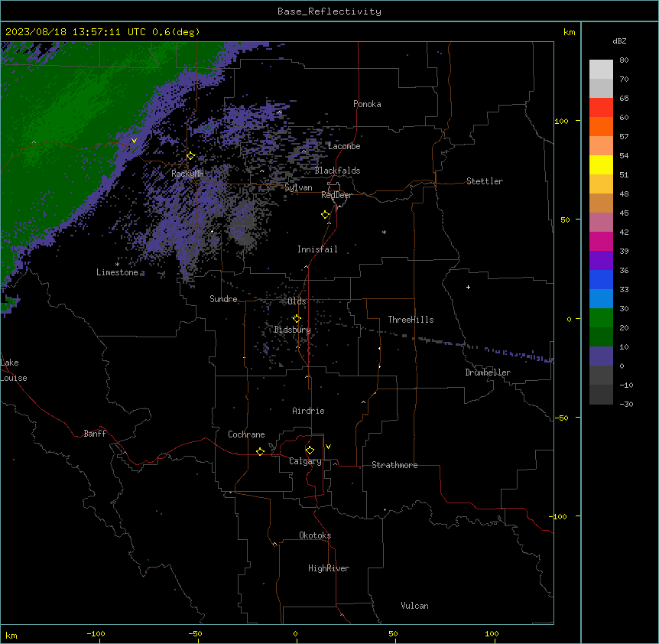Click the Sylvan label on the map
Screen dimensions: 659x644
pyautogui.click(x=298, y=187)
